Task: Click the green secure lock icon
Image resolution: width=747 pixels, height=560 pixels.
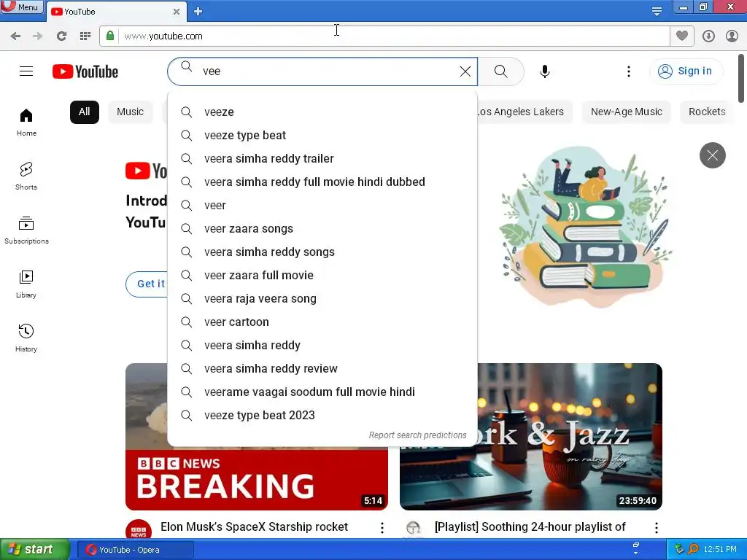Action: 110,36
